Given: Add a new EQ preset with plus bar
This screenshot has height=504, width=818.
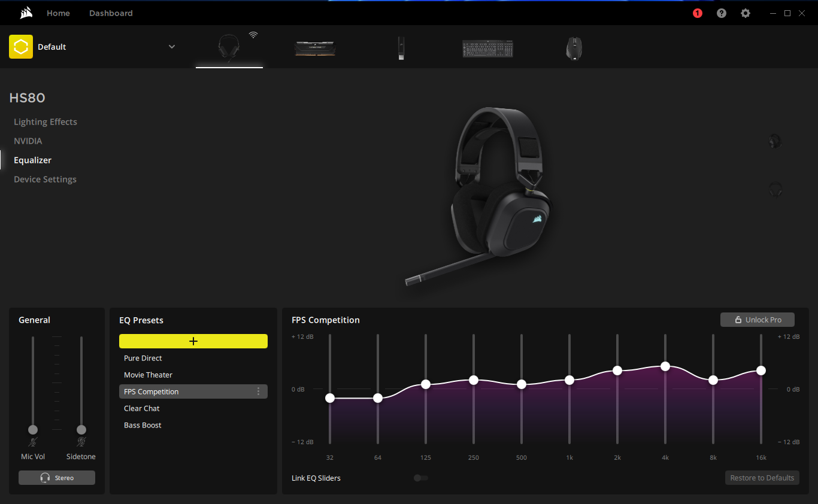Looking at the screenshot, I should click(x=193, y=341).
